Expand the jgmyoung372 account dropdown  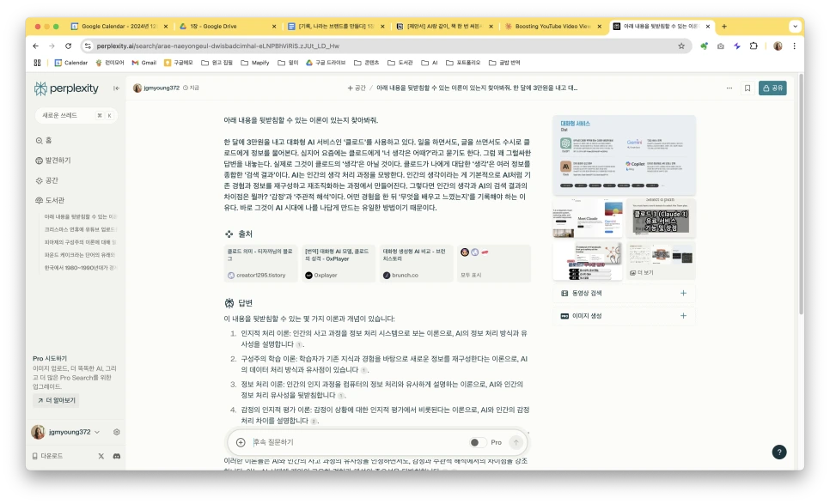[95, 432]
